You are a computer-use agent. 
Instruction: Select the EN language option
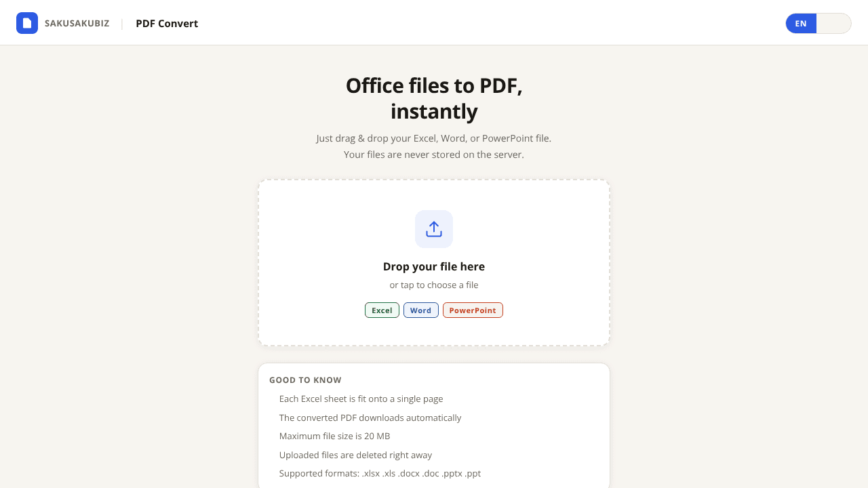coord(801,23)
